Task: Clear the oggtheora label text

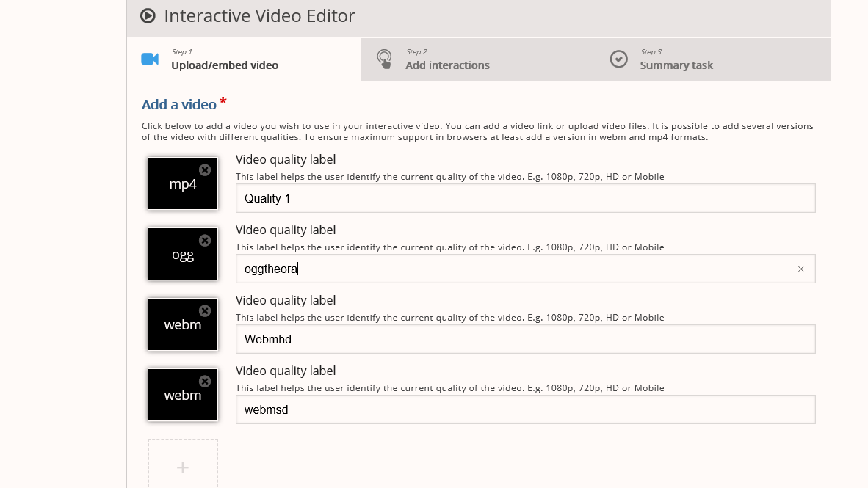Action: coord(800,269)
